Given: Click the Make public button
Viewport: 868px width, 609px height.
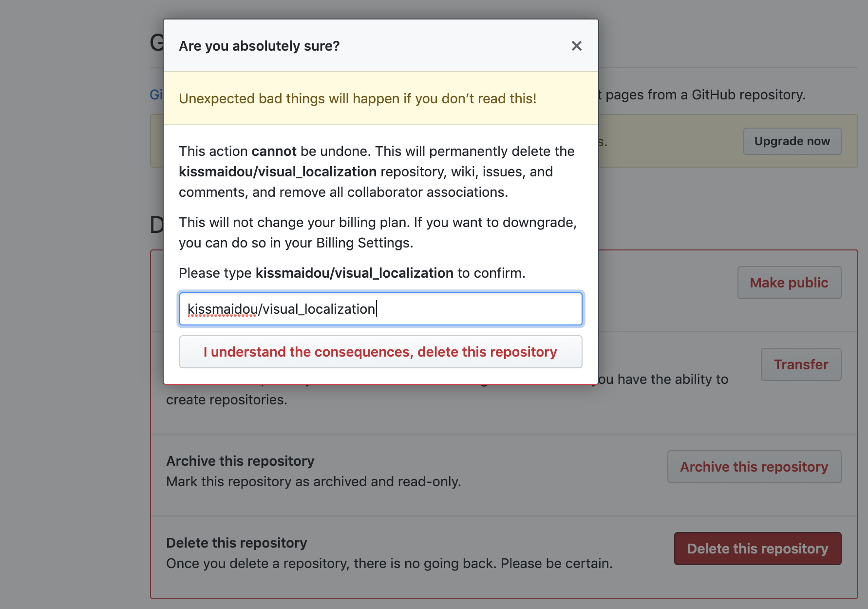Looking at the screenshot, I should tap(789, 283).
